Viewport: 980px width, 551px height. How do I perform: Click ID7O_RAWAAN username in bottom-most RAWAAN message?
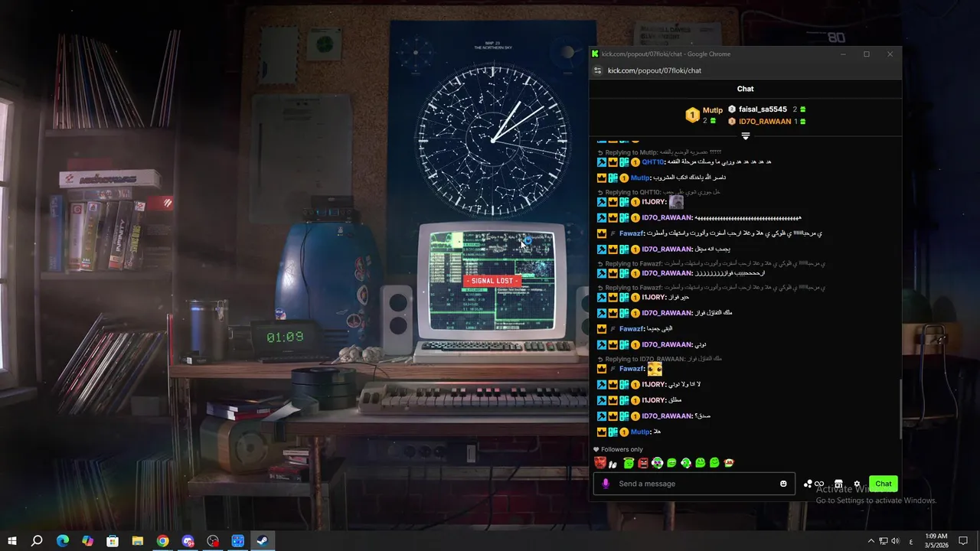click(x=667, y=416)
